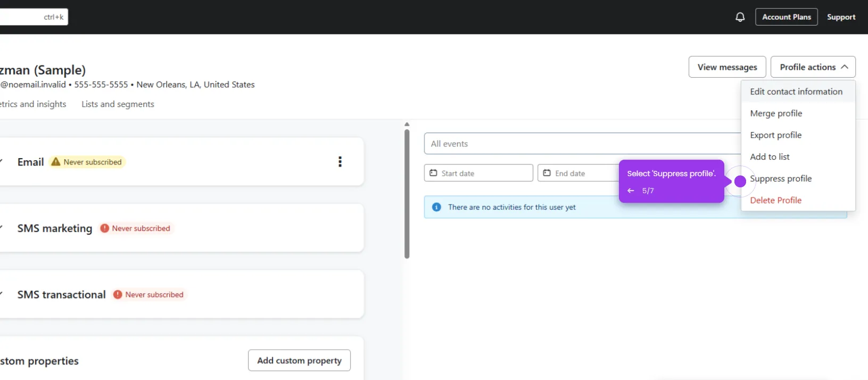Click the SMS marketing Never subscribed badge

pyautogui.click(x=136, y=228)
